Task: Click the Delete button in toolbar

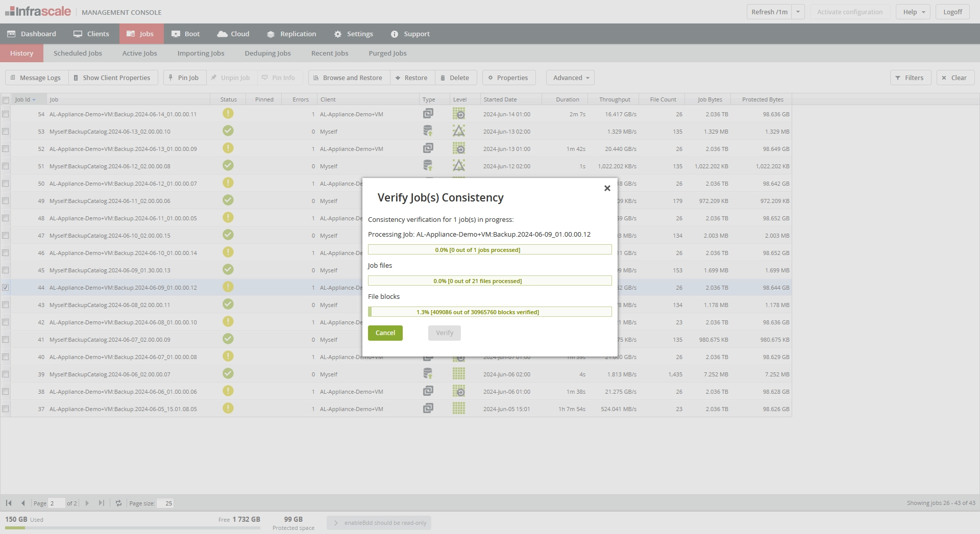Action: click(x=455, y=78)
